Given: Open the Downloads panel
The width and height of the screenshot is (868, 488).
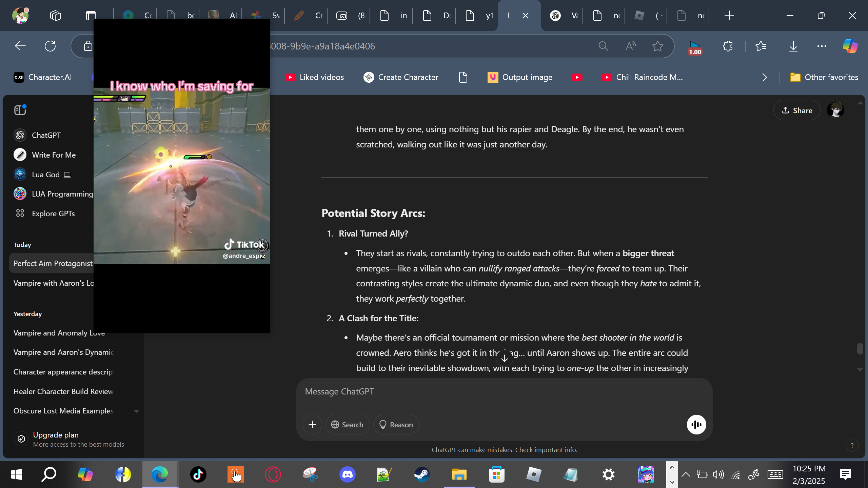Looking at the screenshot, I should [793, 46].
